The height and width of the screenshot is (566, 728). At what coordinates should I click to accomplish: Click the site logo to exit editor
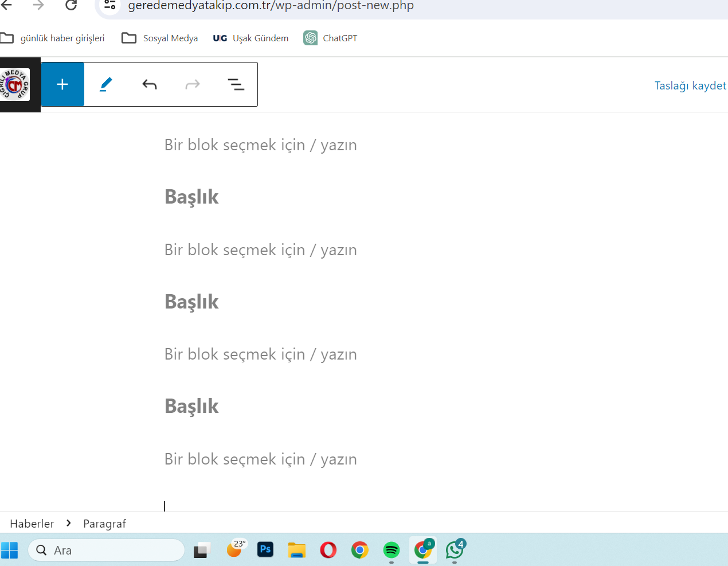[x=15, y=85]
